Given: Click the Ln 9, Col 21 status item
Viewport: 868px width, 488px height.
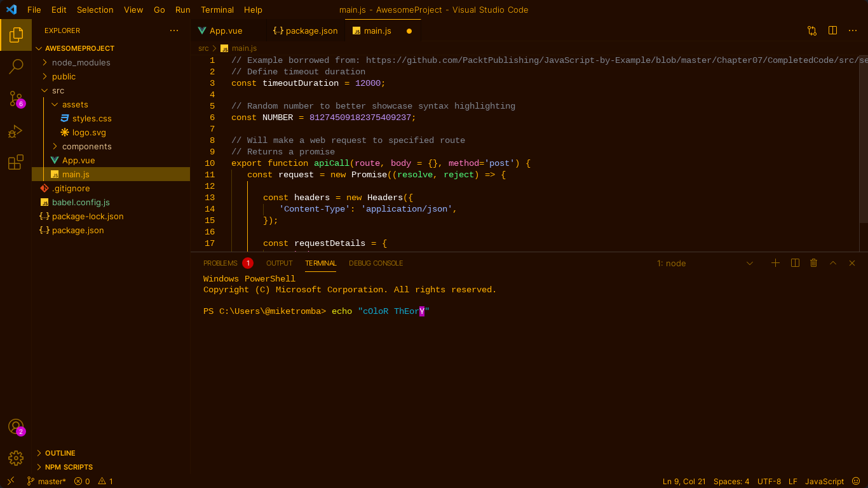Looking at the screenshot, I should pos(684,482).
